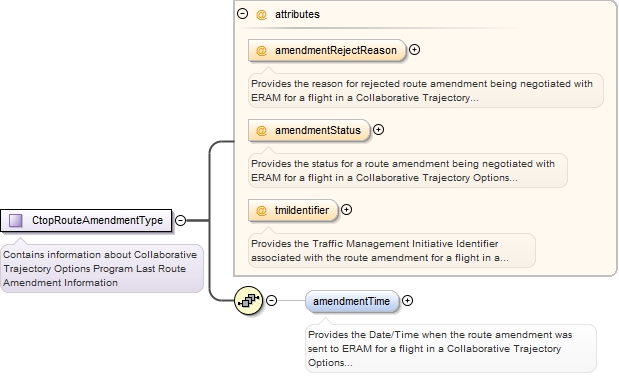Click the sequence compositor icon

coord(248,301)
